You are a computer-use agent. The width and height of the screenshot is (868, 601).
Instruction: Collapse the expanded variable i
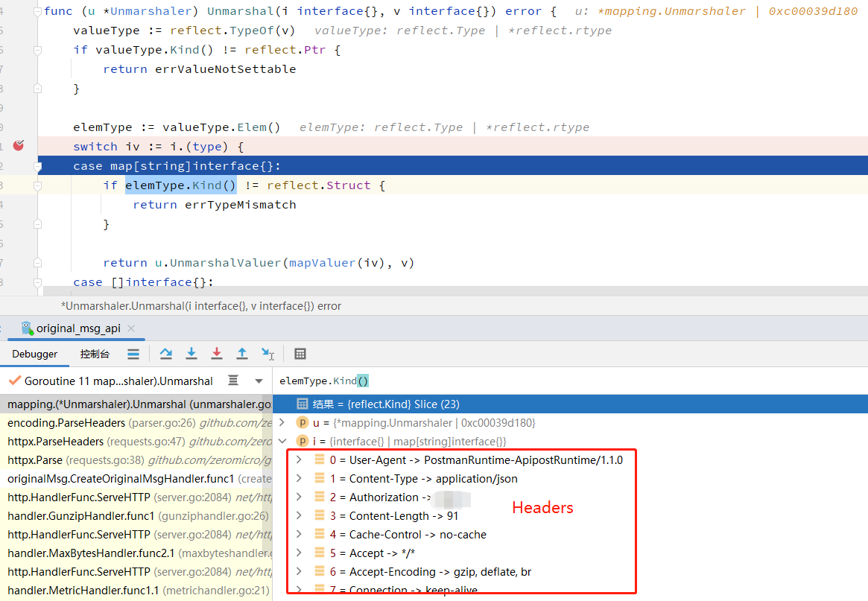282,440
